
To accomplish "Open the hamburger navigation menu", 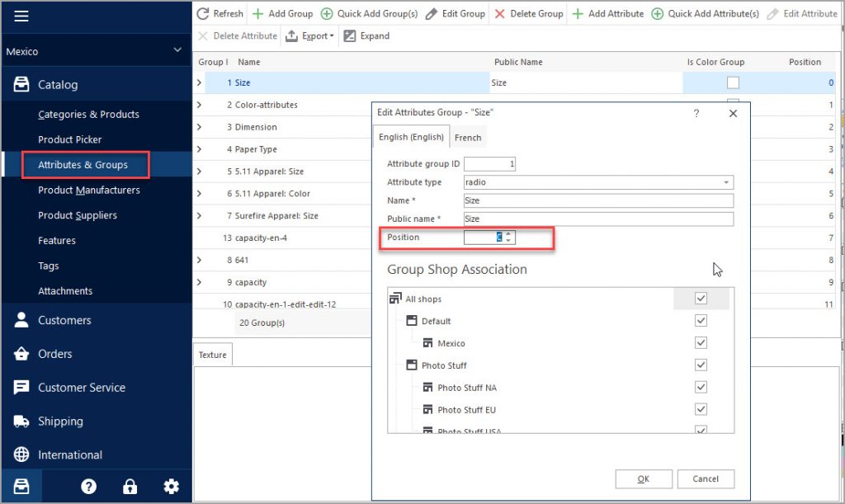I will 22,16.
